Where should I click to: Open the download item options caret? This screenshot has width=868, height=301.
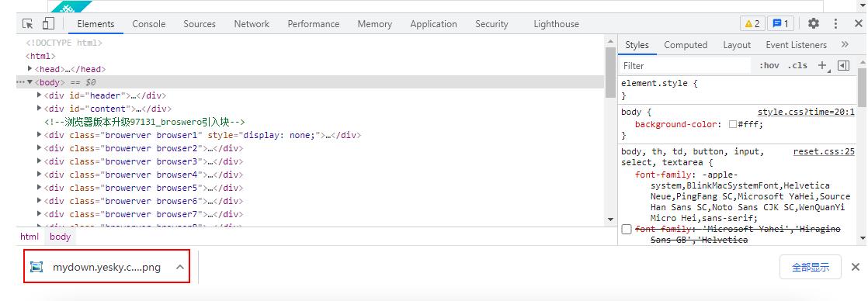180,267
